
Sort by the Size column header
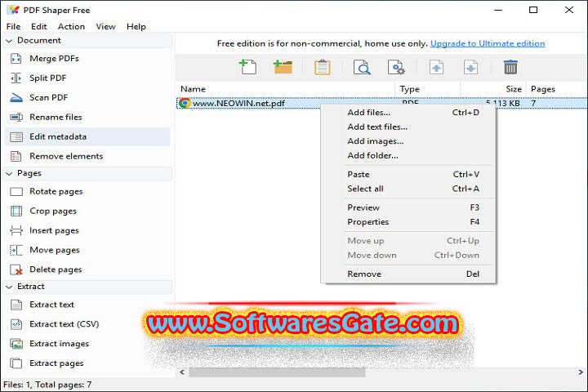point(492,89)
